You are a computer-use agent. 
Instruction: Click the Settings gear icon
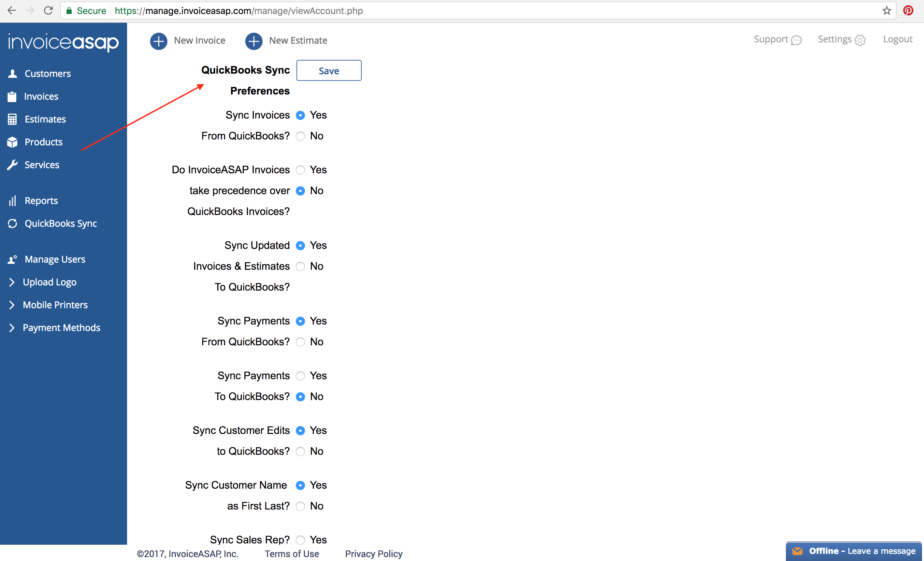click(x=860, y=40)
